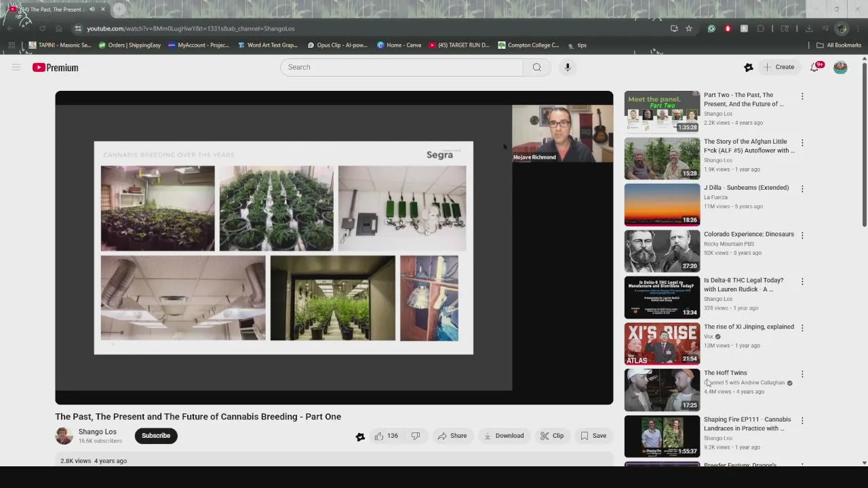Open the Chrome apps grid in bookmarks bar

tap(12, 45)
